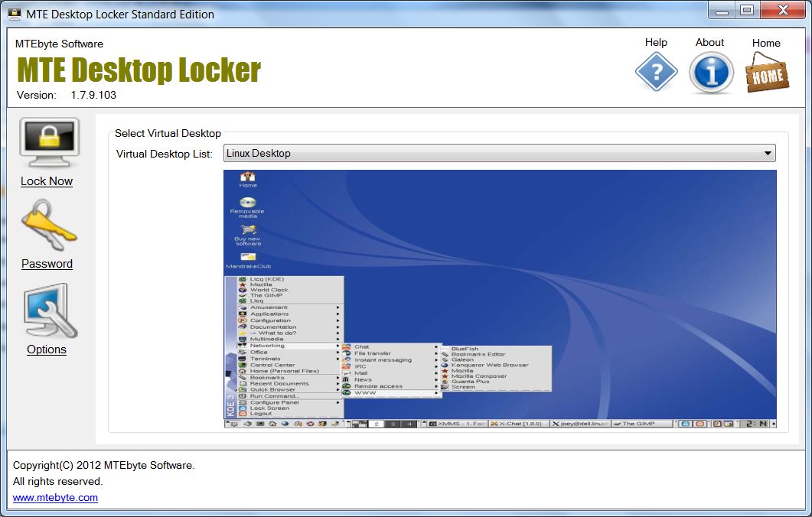Minimize the MTE Desktop Locker window
The height and width of the screenshot is (517, 812).
coord(722,11)
